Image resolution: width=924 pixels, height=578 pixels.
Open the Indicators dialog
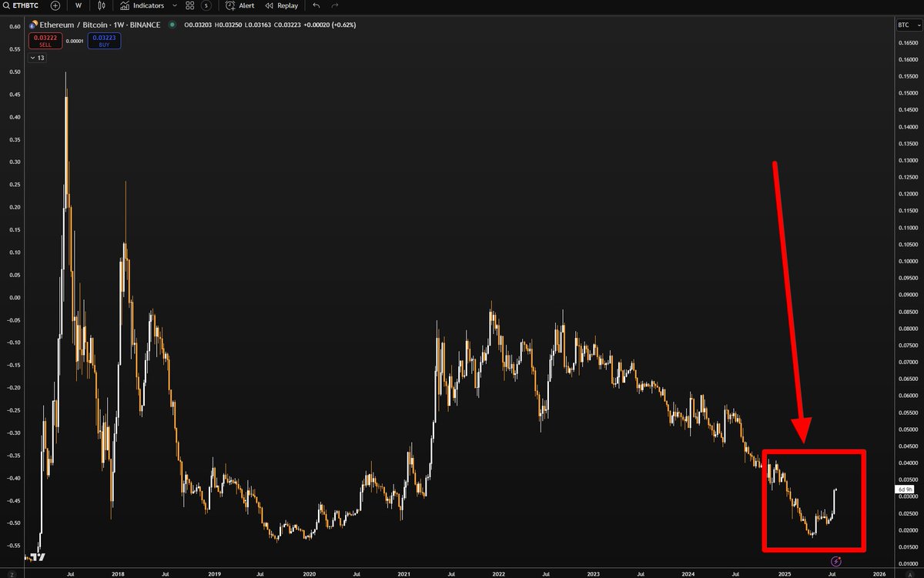[142, 5]
